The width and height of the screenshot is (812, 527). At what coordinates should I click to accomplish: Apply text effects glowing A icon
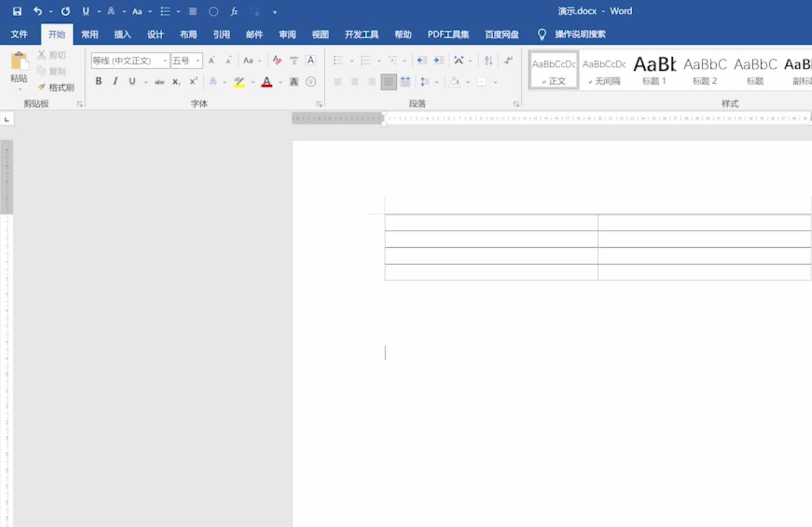pos(213,81)
